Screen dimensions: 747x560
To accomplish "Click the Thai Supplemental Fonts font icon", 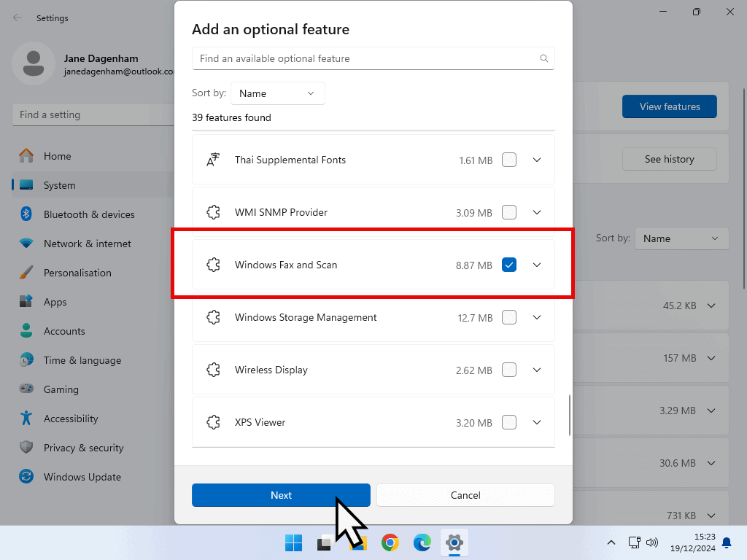I will click(213, 160).
